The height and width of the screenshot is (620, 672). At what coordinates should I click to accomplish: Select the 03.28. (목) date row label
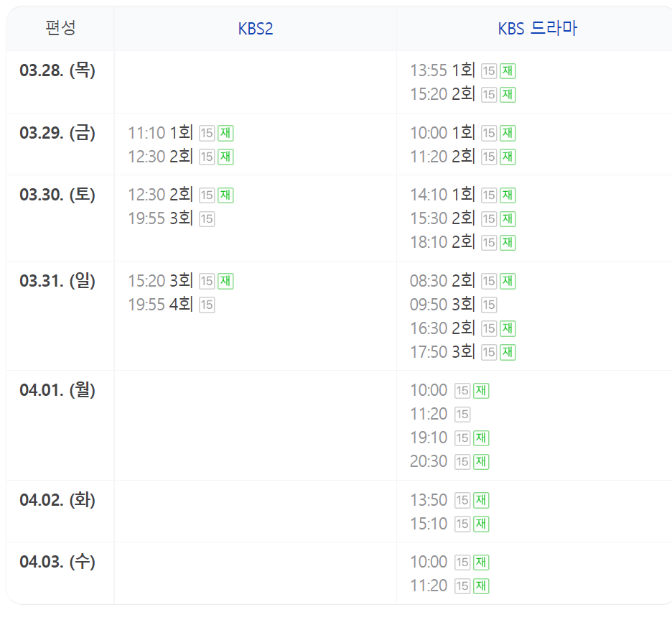[x=57, y=70]
